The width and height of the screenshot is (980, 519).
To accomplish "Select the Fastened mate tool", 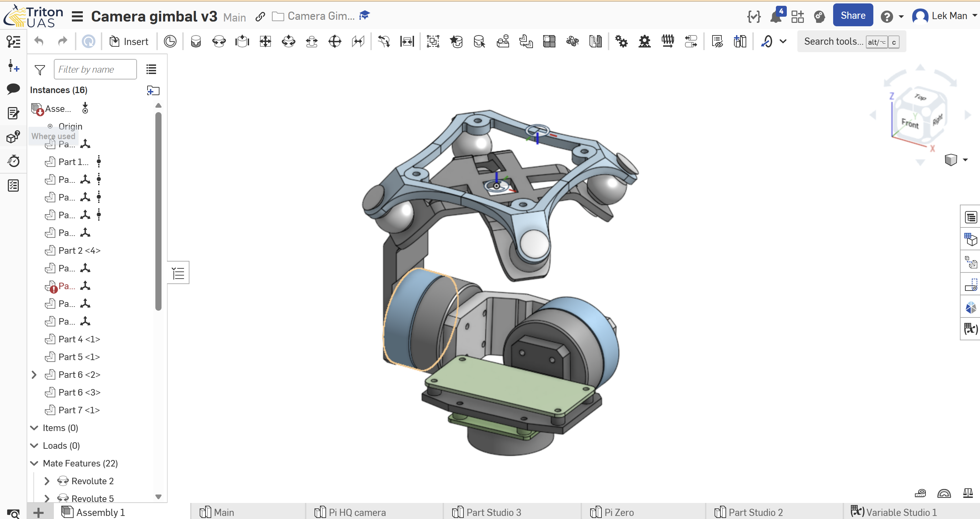I will pos(196,41).
